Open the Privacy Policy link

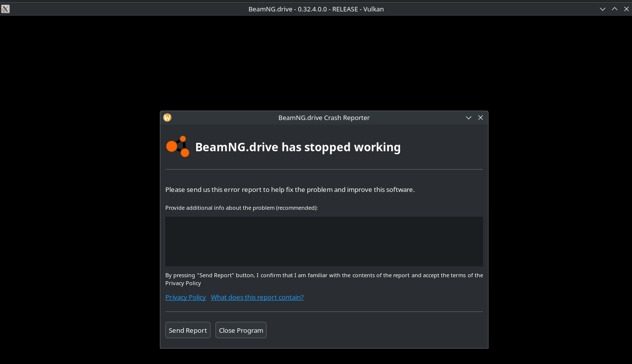(186, 297)
